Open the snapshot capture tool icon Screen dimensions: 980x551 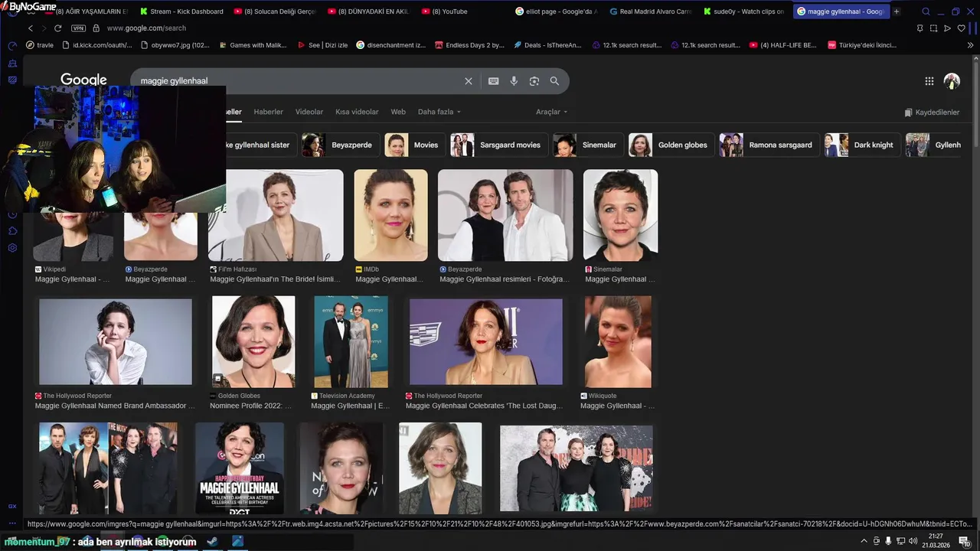933,28
